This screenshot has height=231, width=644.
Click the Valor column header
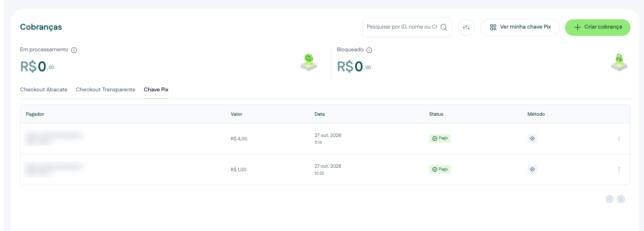(237, 114)
